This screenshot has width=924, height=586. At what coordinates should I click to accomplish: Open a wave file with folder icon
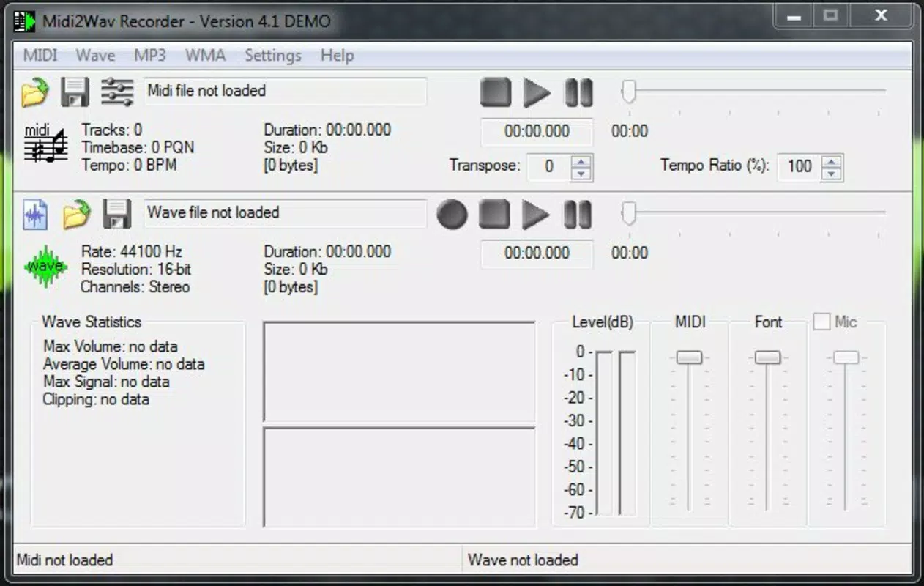point(76,214)
